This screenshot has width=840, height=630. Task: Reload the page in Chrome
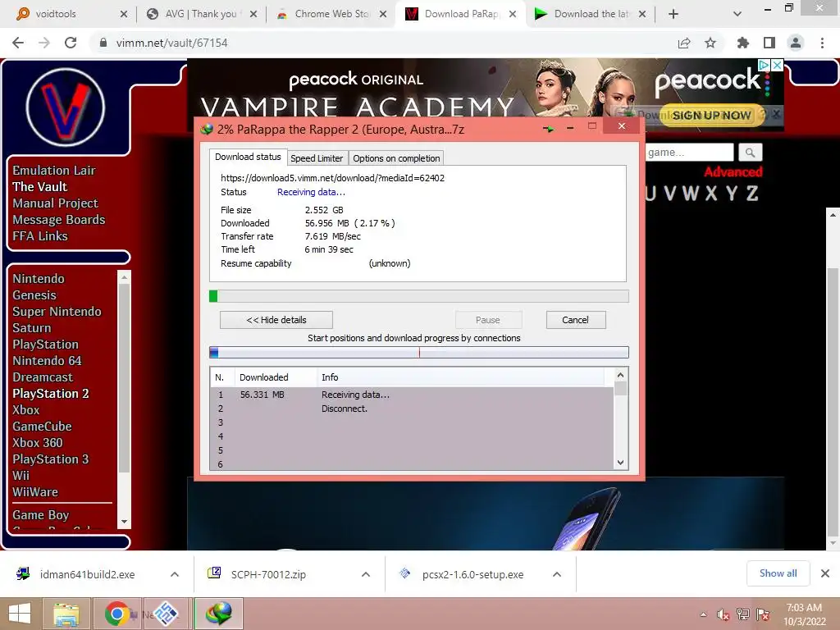71,43
